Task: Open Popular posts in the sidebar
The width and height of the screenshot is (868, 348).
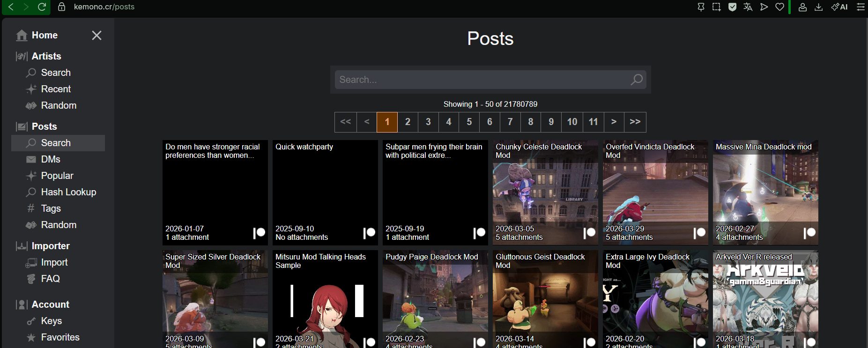Action: 58,176
